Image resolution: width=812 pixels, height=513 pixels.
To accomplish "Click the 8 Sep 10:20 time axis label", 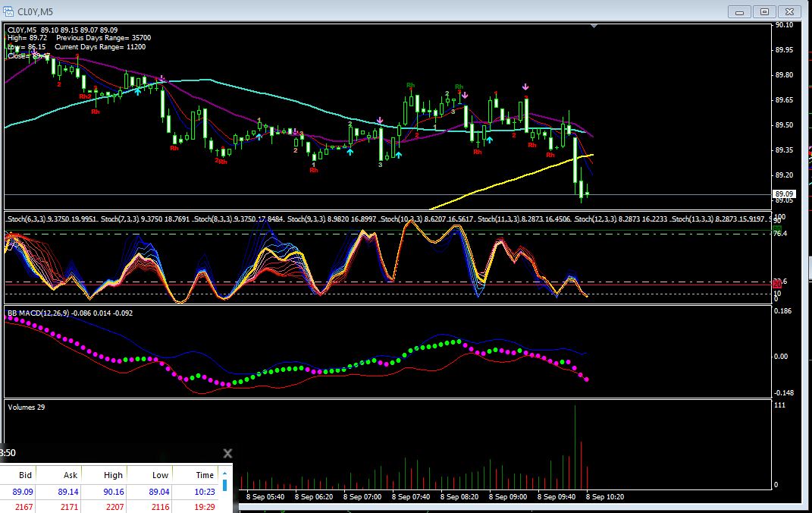I will point(605,496).
